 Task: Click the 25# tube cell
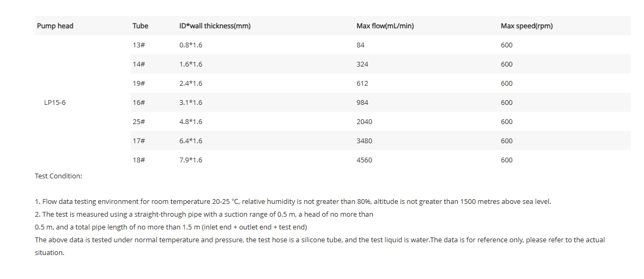[x=139, y=122]
